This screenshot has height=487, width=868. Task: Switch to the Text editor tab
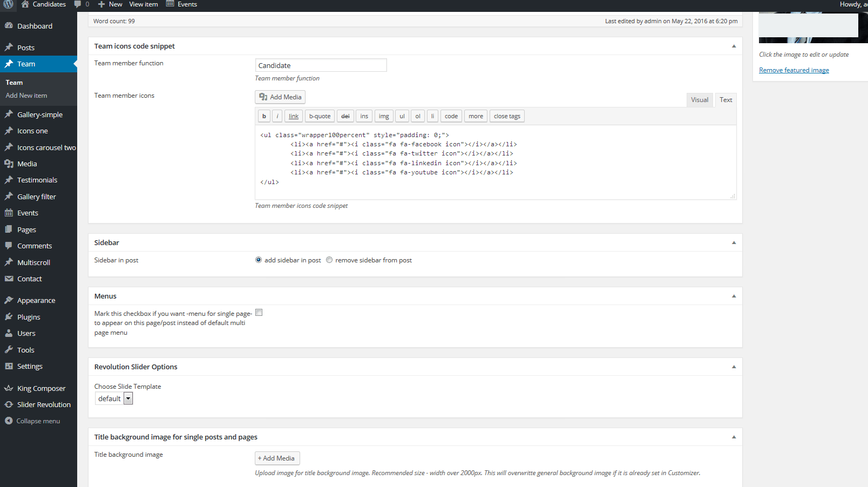click(726, 100)
